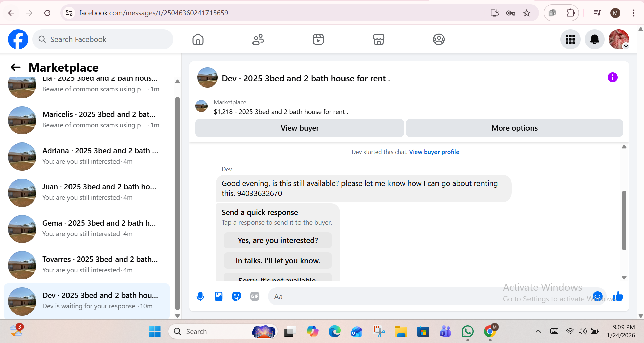Open Chrome profile M avatar
Image resolution: width=644 pixels, height=343 pixels.
[x=615, y=13]
